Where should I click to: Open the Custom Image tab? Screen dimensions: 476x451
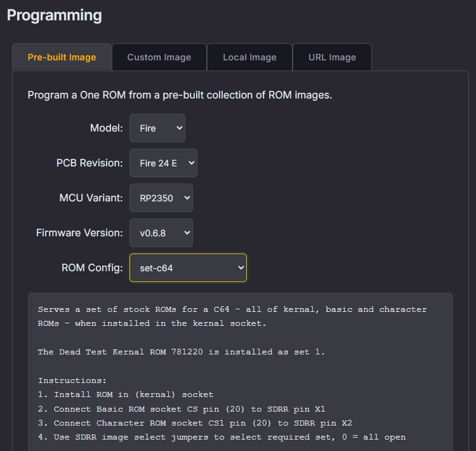[x=159, y=57]
